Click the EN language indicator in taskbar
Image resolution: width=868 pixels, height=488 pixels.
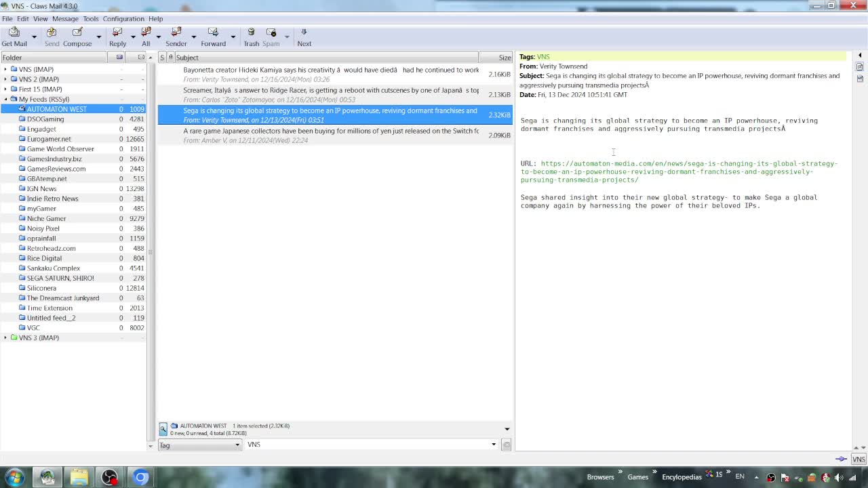click(x=740, y=477)
